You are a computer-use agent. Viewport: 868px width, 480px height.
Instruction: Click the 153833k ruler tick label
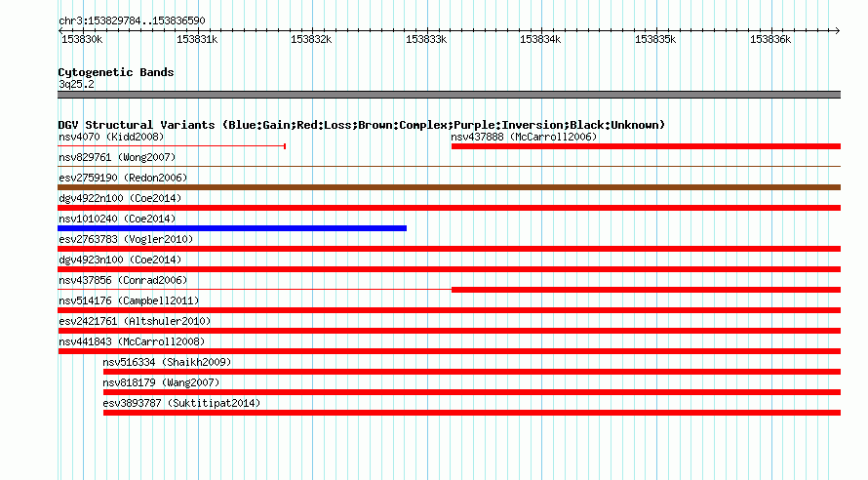click(x=426, y=39)
